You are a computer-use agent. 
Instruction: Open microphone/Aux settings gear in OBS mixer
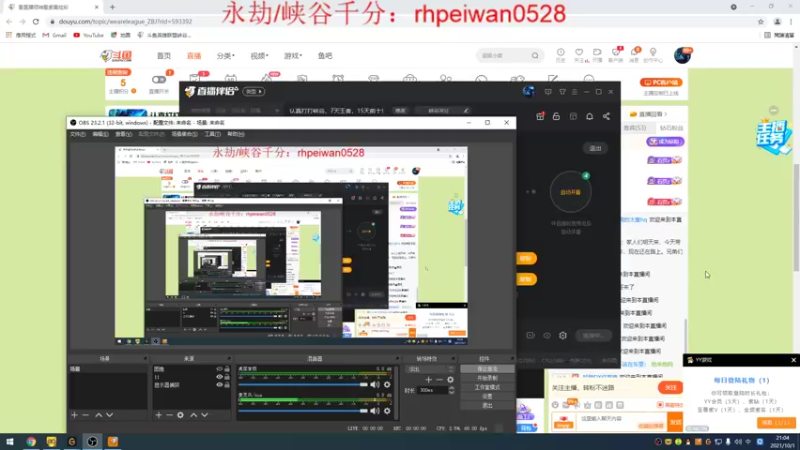pos(387,411)
